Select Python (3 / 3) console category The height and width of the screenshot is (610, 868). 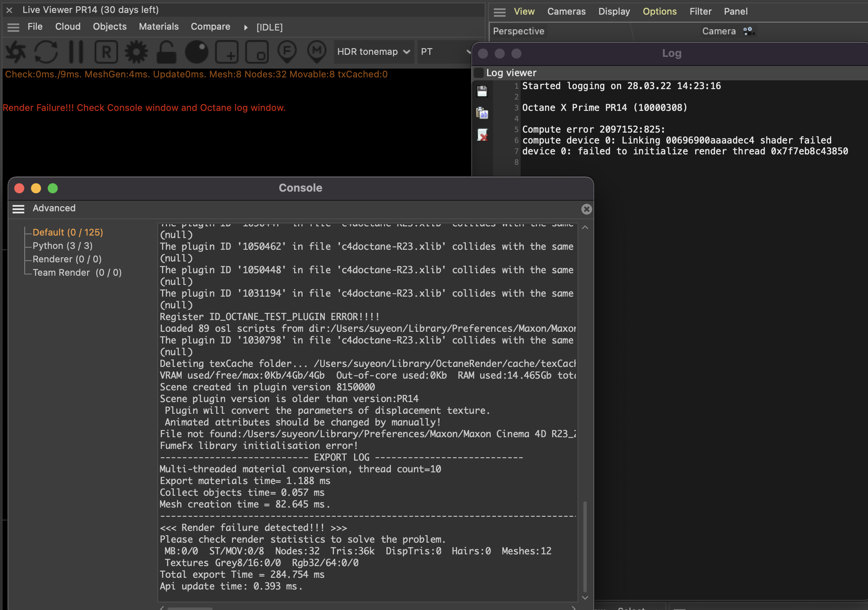(x=63, y=246)
